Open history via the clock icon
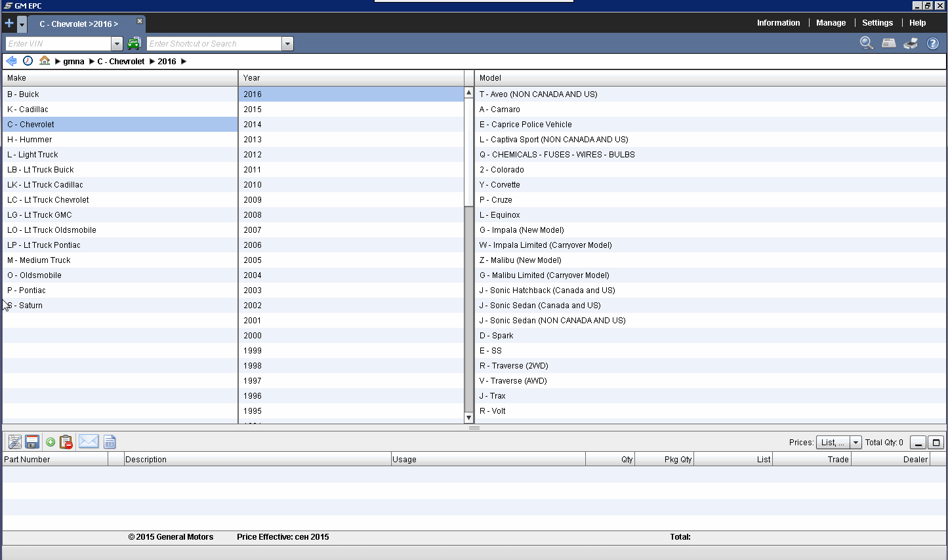948x560 pixels. pyautogui.click(x=28, y=61)
